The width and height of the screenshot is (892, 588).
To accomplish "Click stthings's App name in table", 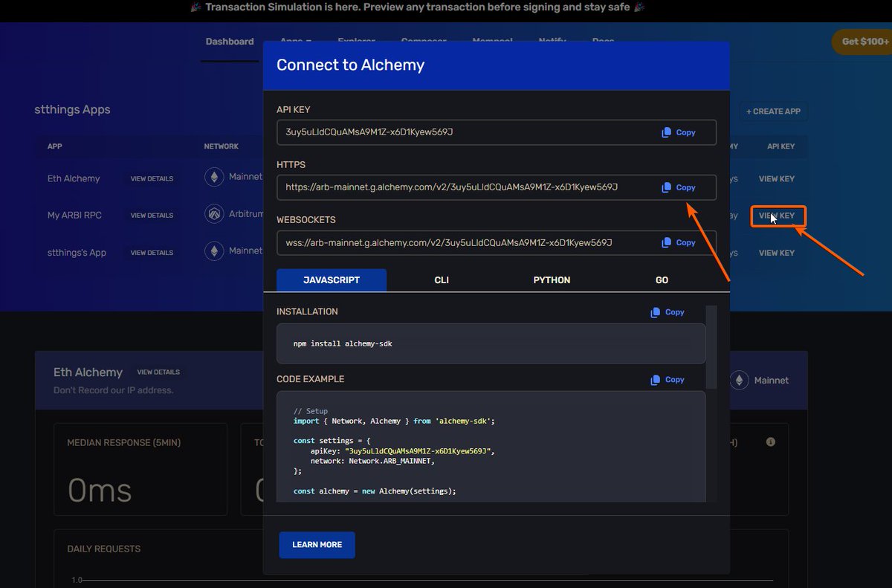I will tap(77, 253).
